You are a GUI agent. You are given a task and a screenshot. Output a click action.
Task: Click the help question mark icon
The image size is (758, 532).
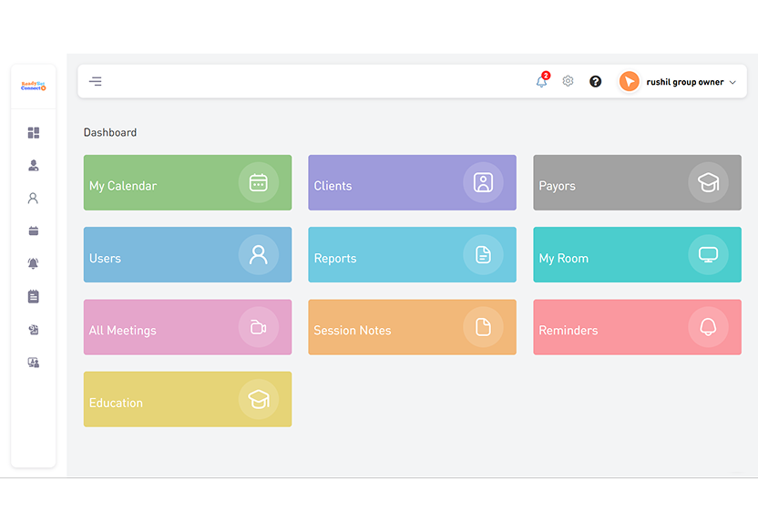pos(595,81)
